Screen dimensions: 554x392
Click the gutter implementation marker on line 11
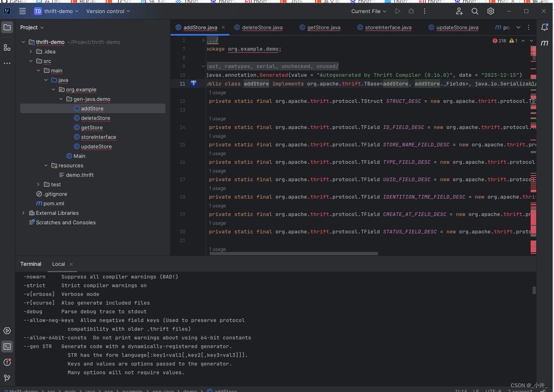(x=194, y=83)
